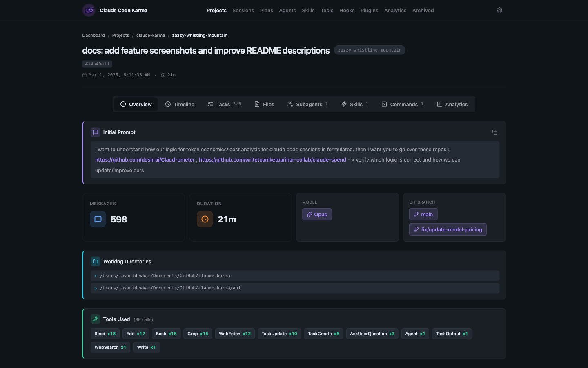Click the fix/update-model-pricing branch badge

click(x=448, y=229)
